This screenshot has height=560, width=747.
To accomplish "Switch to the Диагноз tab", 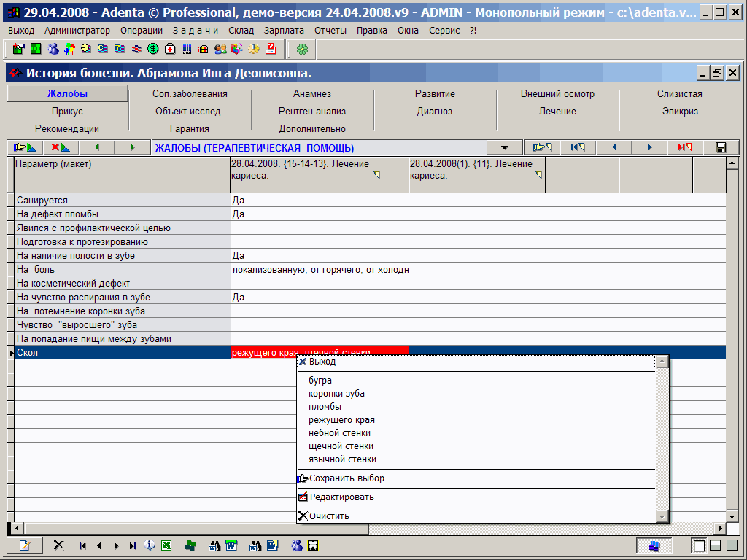I will pos(435,112).
